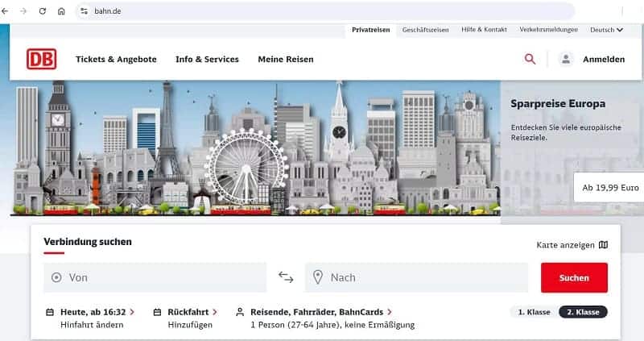Click the Nach destination input field

tap(417, 277)
